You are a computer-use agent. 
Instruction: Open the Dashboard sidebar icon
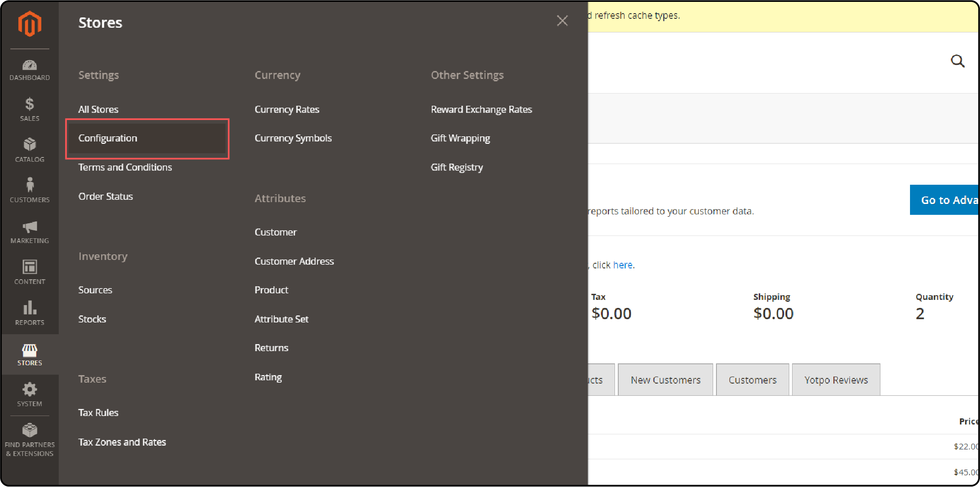[x=30, y=70]
